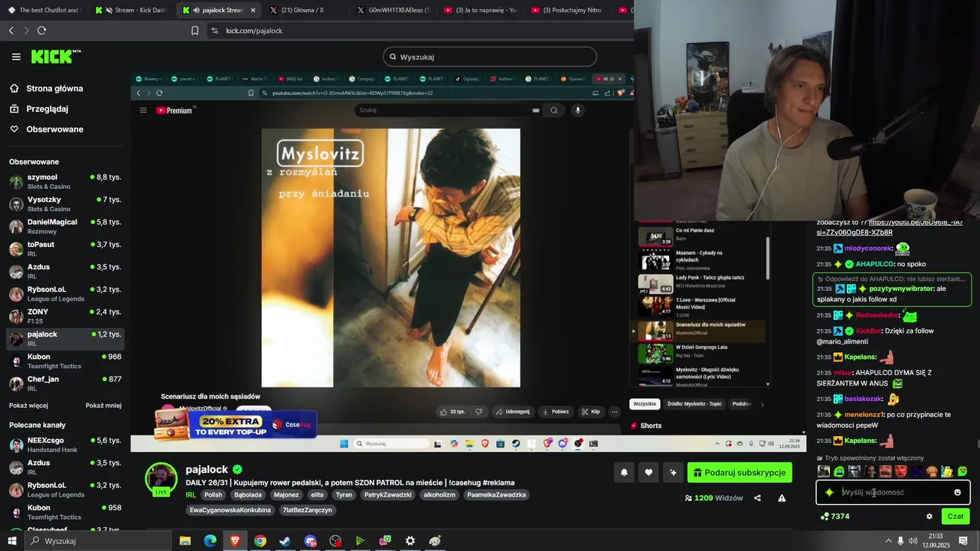This screenshot has width=980, height=551.
Task: Report stream with warning triangle icon
Action: pyautogui.click(x=782, y=498)
